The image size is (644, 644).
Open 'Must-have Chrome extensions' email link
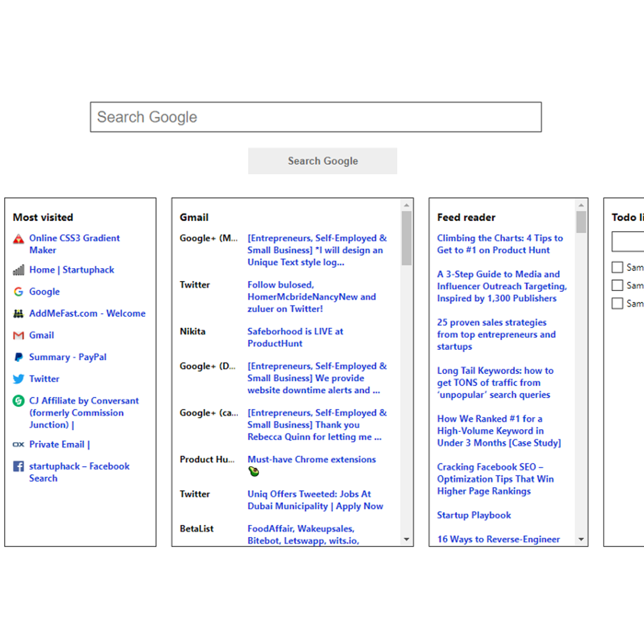[311, 459]
